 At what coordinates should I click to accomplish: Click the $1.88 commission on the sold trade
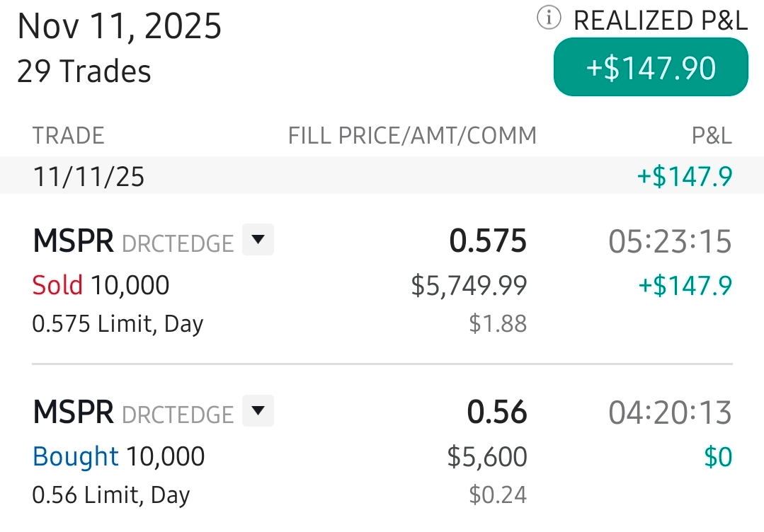pos(498,323)
